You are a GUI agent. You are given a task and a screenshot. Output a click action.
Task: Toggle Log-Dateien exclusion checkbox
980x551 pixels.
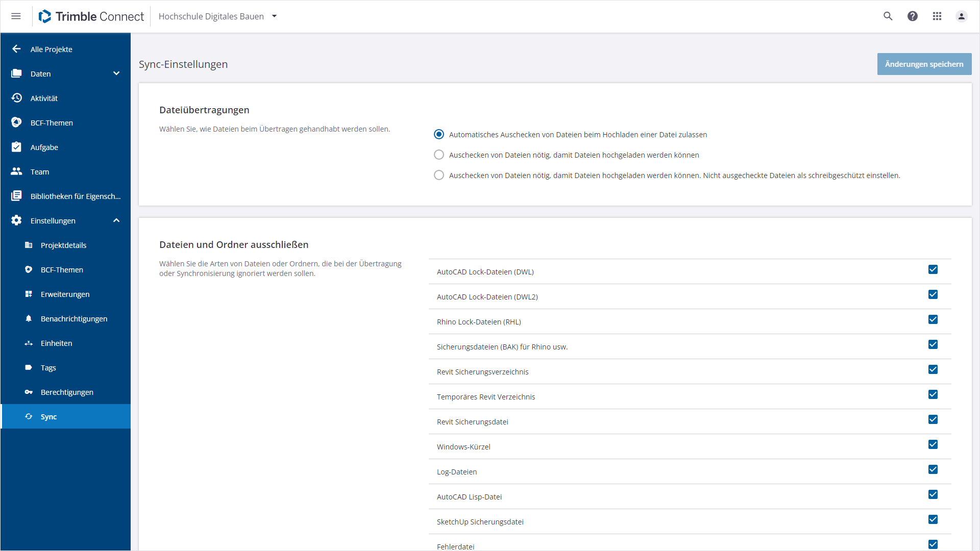pyautogui.click(x=933, y=469)
